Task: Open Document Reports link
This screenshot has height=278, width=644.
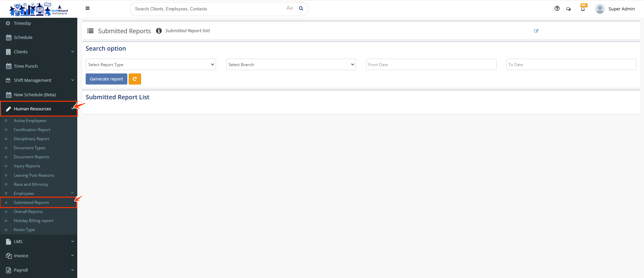Action: [31, 157]
